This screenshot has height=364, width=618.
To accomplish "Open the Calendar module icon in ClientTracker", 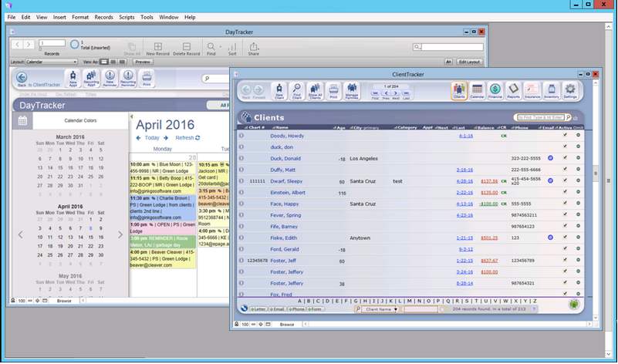I will (477, 90).
